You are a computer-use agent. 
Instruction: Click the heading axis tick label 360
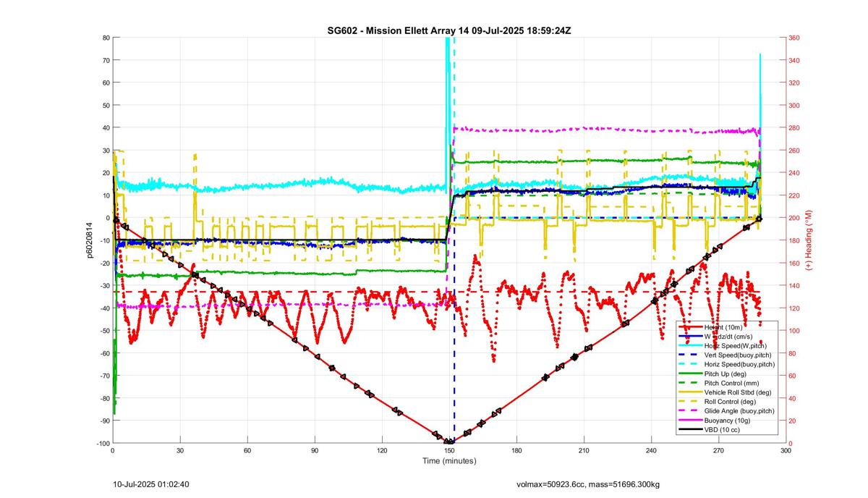(x=794, y=38)
